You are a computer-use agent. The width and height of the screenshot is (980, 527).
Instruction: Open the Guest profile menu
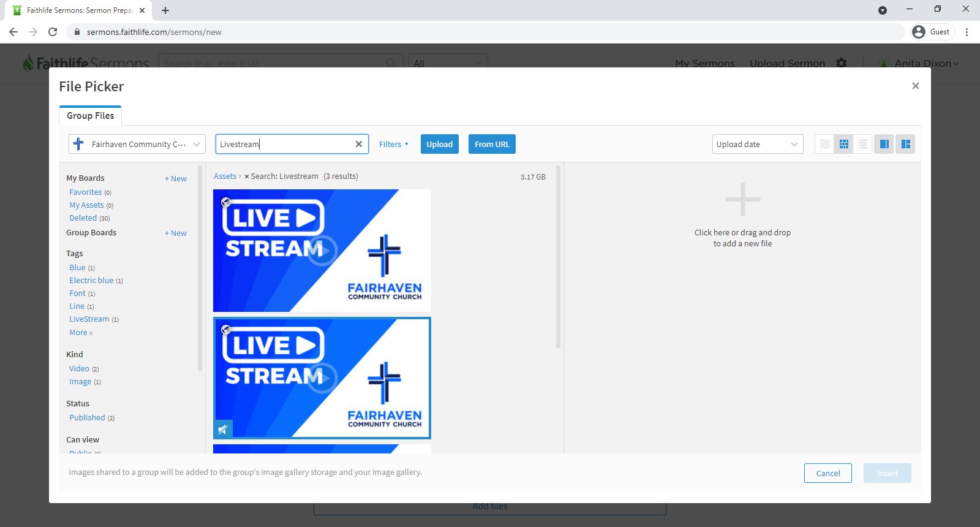point(932,32)
